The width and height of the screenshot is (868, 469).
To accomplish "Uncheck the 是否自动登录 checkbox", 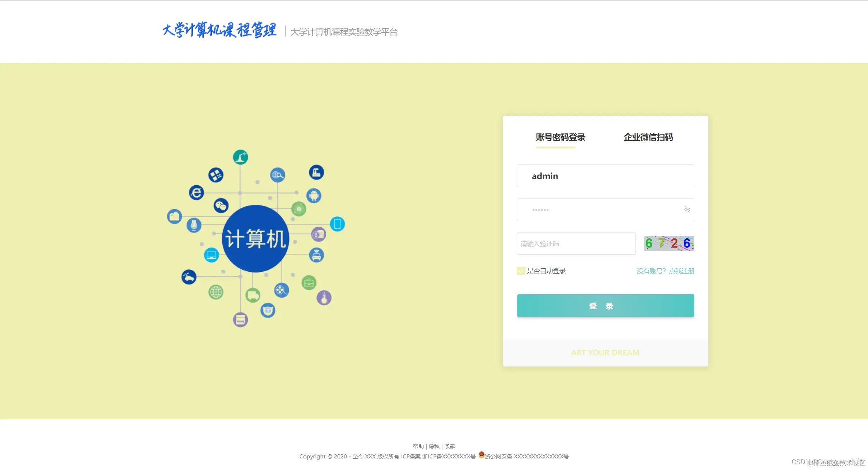I will [x=521, y=271].
